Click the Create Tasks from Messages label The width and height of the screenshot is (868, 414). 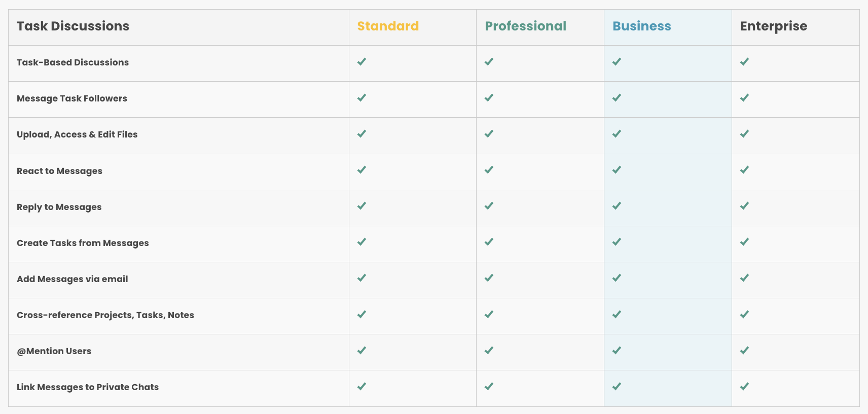click(83, 243)
